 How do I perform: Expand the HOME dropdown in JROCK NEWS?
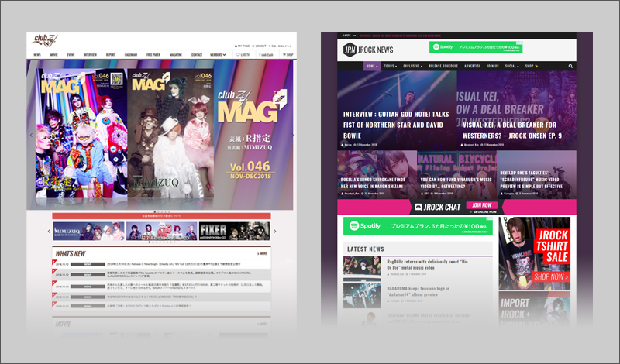pyautogui.click(x=372, y=66)
